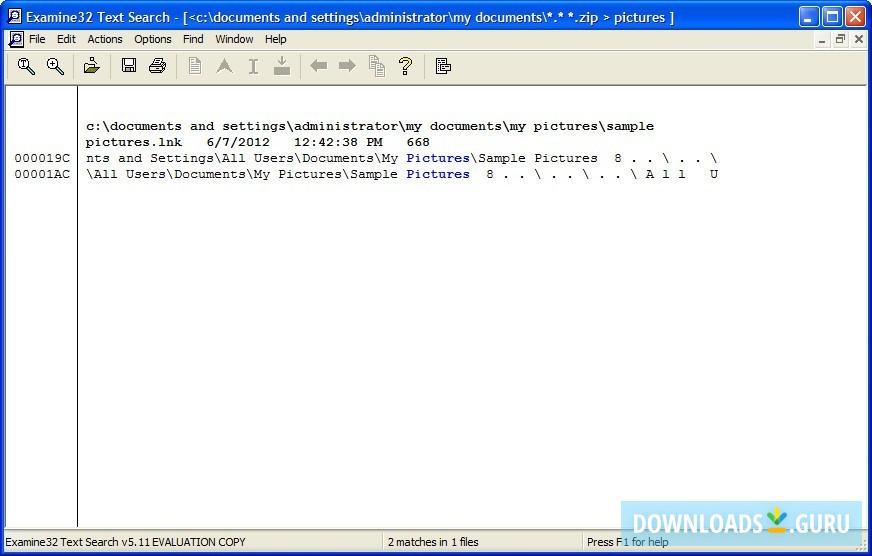Click the magnifier-plus search icon
The height and width of the screenshot is (556, 872).
tap(55, 66)
